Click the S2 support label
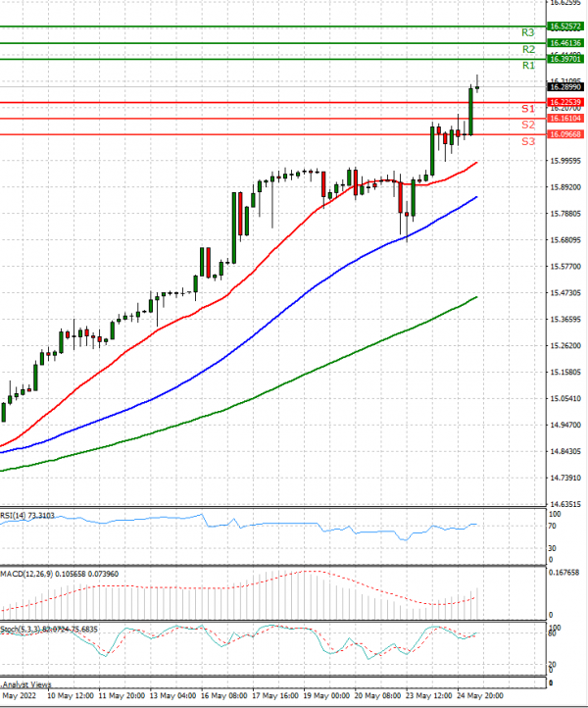588x708 pixels. 528,125
